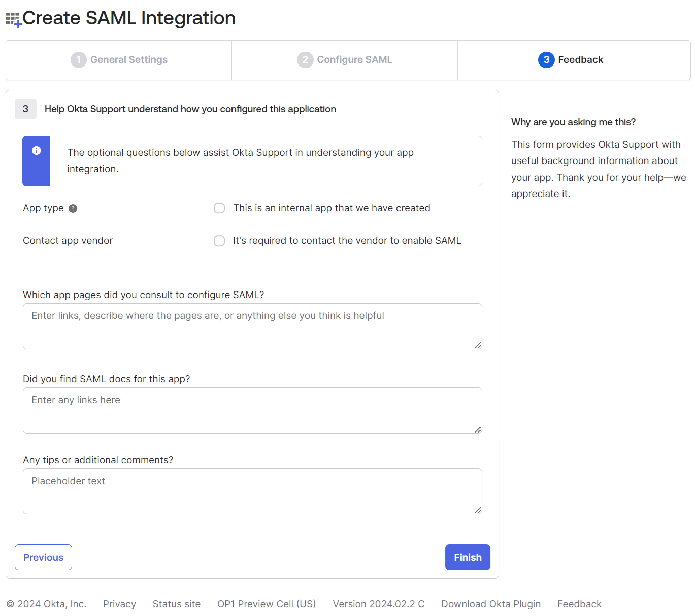Click the Create SAML Integration app icon
The height and width of the screenshot is (616, 695).
[x=14, y=20]
